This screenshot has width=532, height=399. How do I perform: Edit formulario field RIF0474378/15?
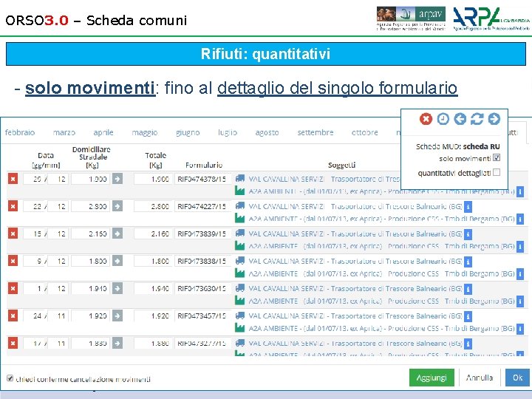coord(202,179)
